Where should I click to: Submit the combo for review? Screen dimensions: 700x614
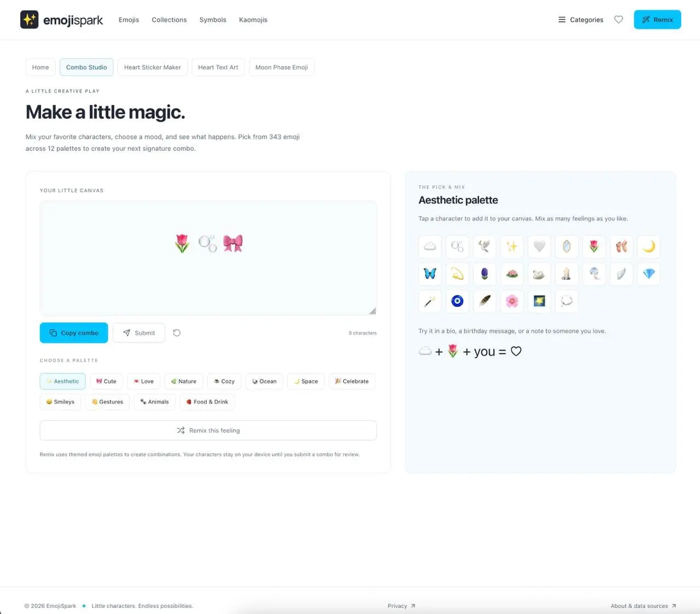[139, 333]
